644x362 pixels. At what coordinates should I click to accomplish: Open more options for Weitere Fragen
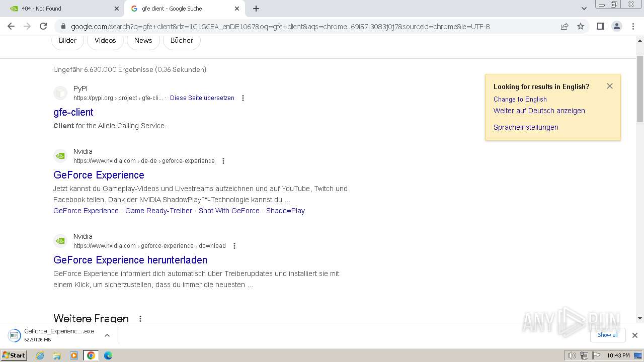coord(140,319)
